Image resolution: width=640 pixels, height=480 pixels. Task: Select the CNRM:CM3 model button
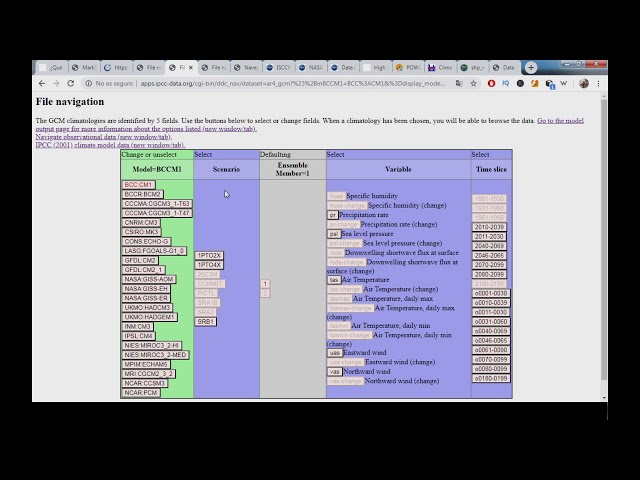[141, 222]
